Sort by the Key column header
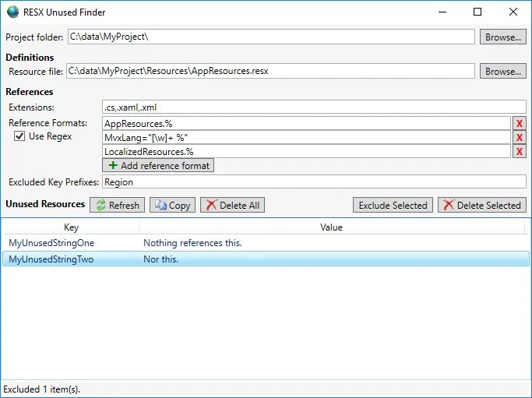The width and height of the screenshot is (532, 398). click(71, 227)
